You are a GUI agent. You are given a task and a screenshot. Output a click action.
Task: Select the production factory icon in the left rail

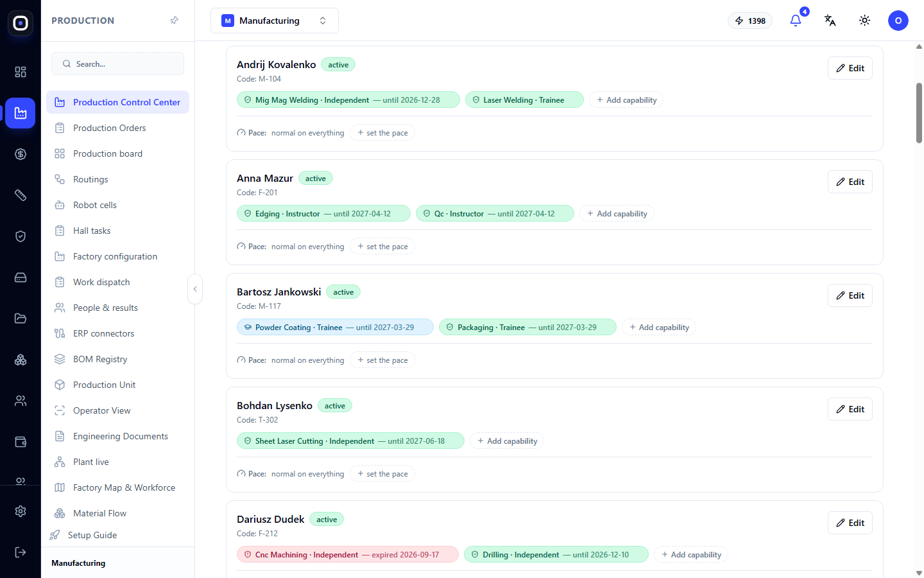point(21,113)
